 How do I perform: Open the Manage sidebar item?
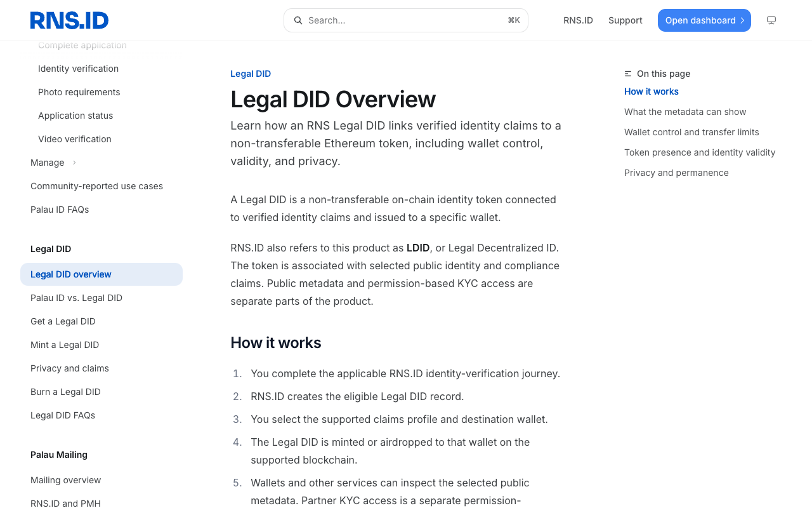48,163
